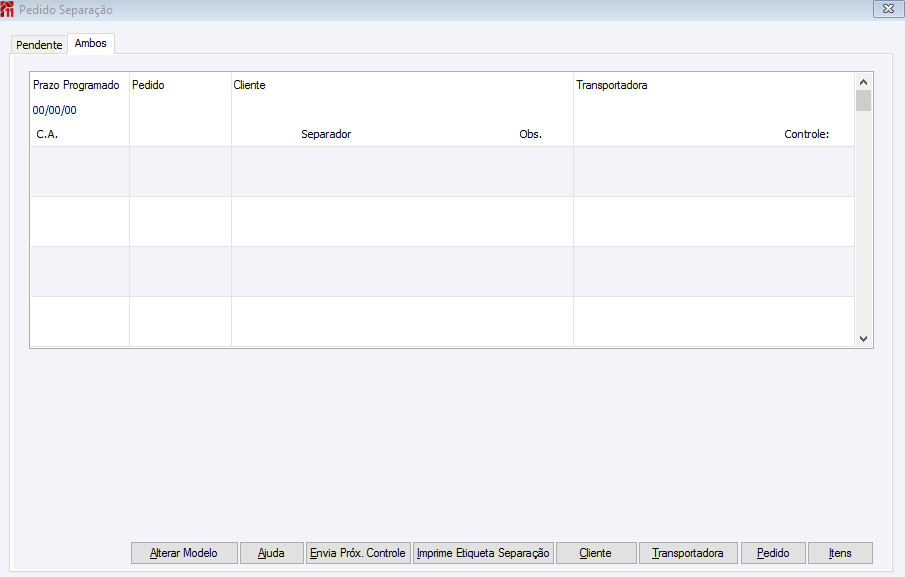Click the Obs. label

(x=530, y=134)
